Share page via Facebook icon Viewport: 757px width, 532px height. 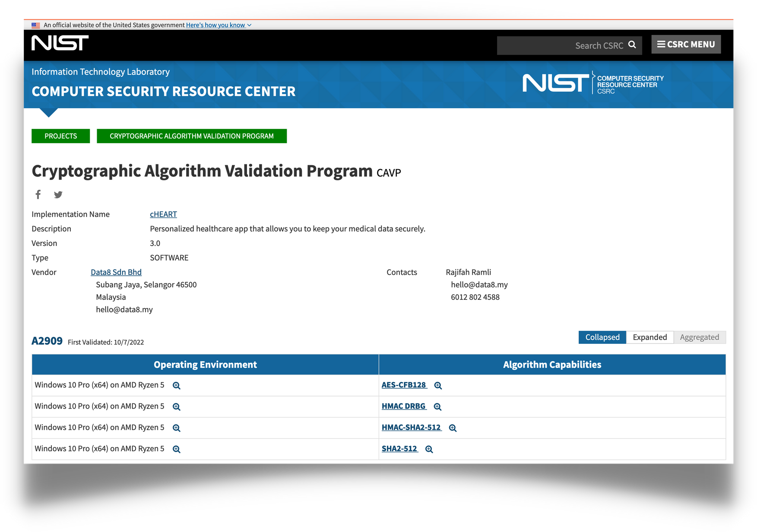38,195
